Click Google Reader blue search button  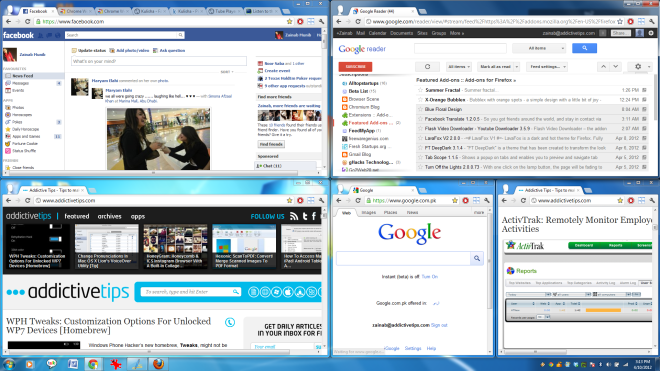point(584,48)
